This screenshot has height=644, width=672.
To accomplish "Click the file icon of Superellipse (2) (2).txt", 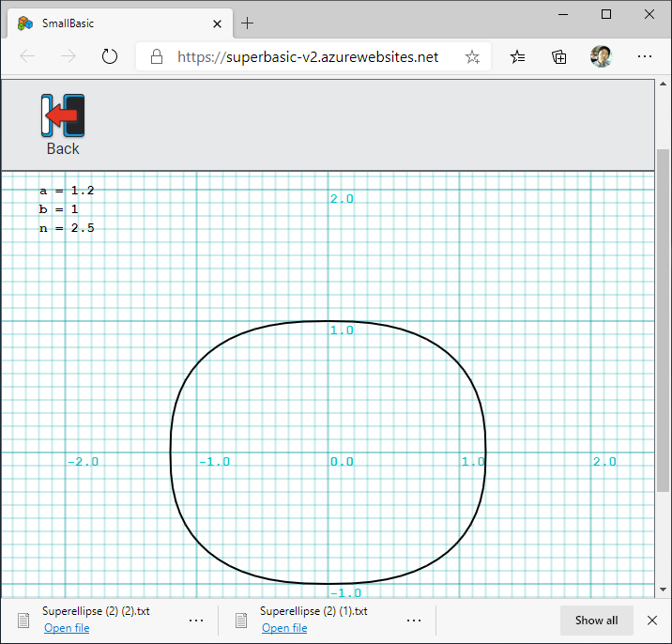I will coord(23,621).
